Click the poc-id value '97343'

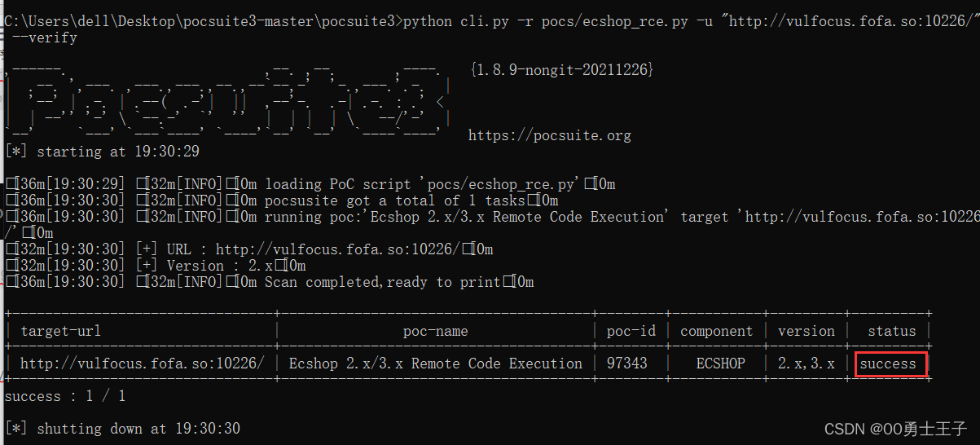point(627,363)
